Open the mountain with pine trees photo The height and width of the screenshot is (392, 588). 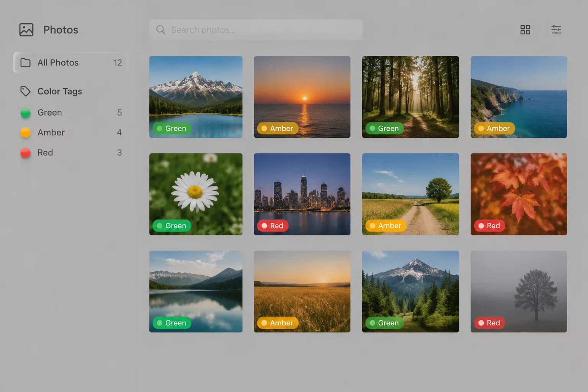[410, 291]
